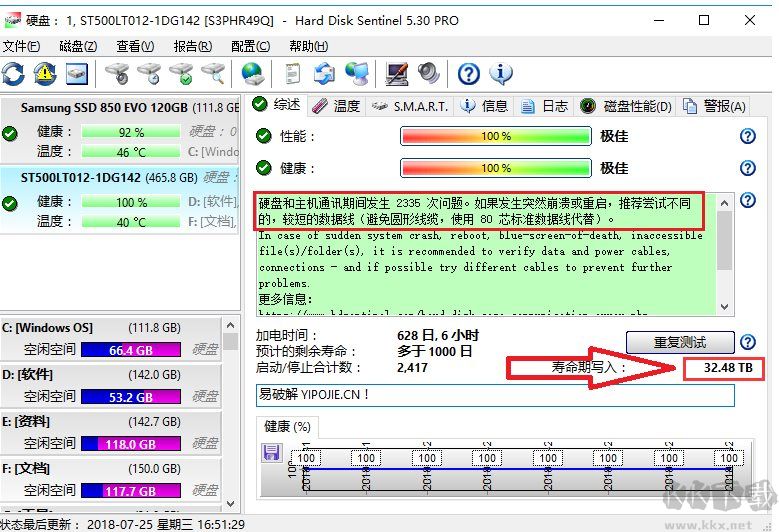Click the send report by e-mail icon

pos(324,74)
